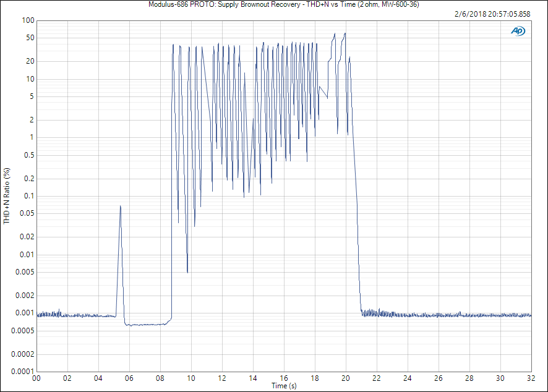The height and width of the screenshot is (392, 548).
Task: Click the x-axis tick label 04
Action: pos(98,378)
